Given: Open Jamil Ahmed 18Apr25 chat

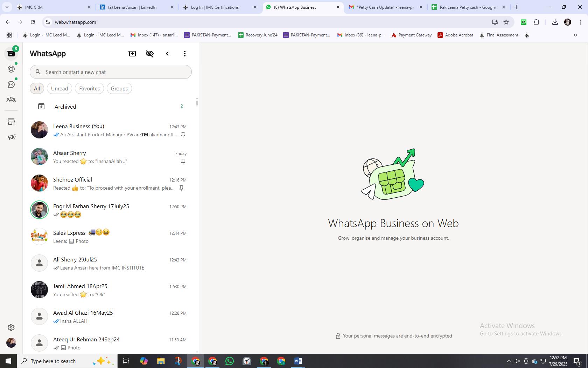Looking at the screenshot, I should [111, 290].
